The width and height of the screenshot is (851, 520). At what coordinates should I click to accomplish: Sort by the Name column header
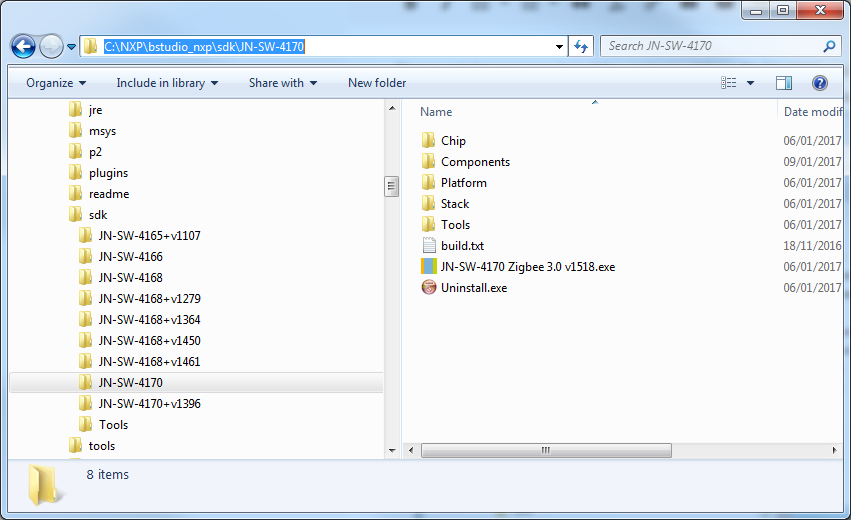coord(436,112)
